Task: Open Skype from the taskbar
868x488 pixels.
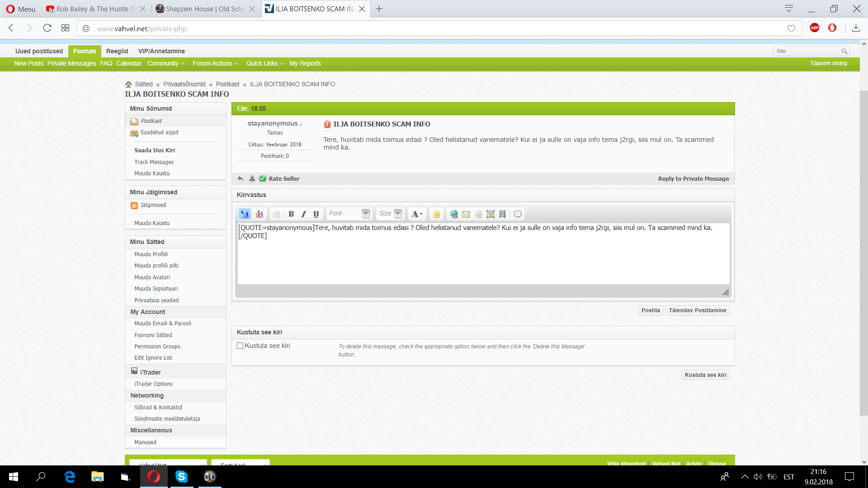Action: (181, 476)
